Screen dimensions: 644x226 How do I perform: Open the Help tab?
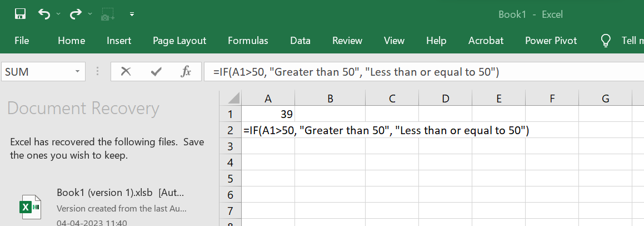click(x=436, y=41)
